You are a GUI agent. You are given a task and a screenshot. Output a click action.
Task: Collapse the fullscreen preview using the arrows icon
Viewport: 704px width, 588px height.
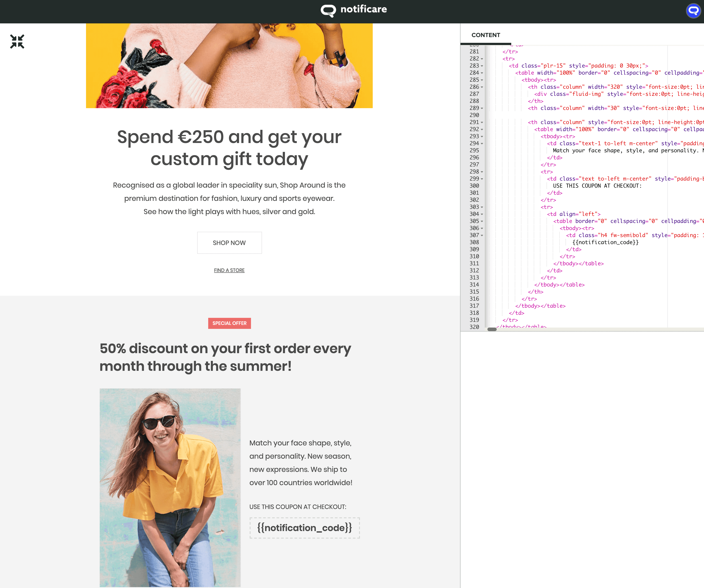[x=17, y=41]
